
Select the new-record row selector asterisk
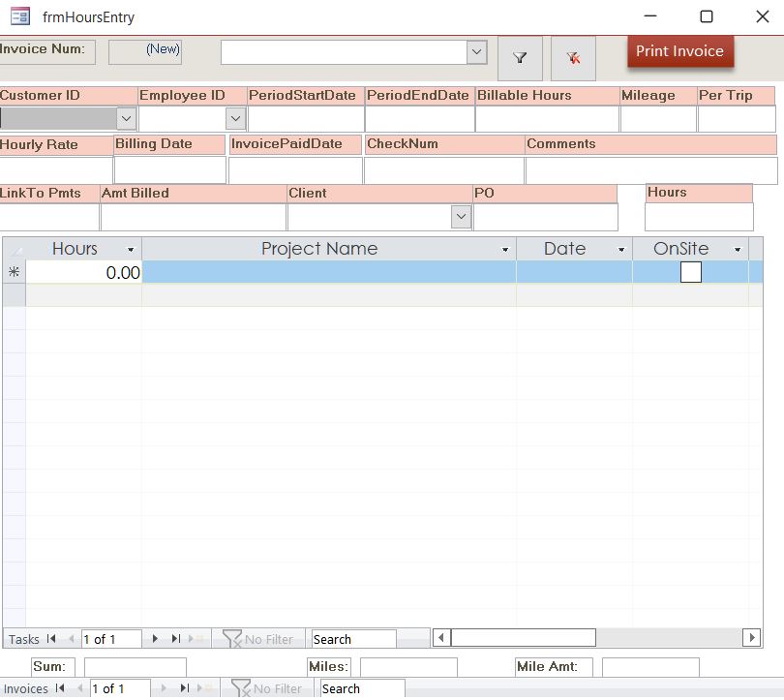14,272
